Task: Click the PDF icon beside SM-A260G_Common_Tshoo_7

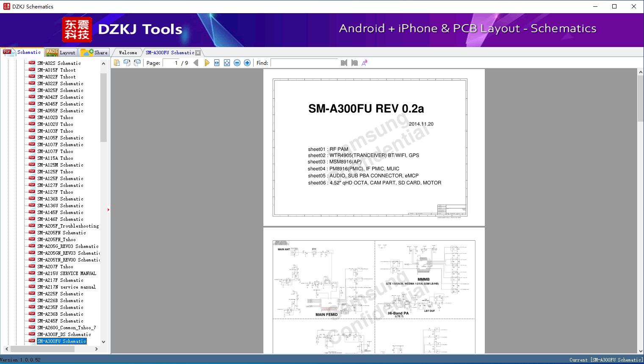Action: coord(32,327)
